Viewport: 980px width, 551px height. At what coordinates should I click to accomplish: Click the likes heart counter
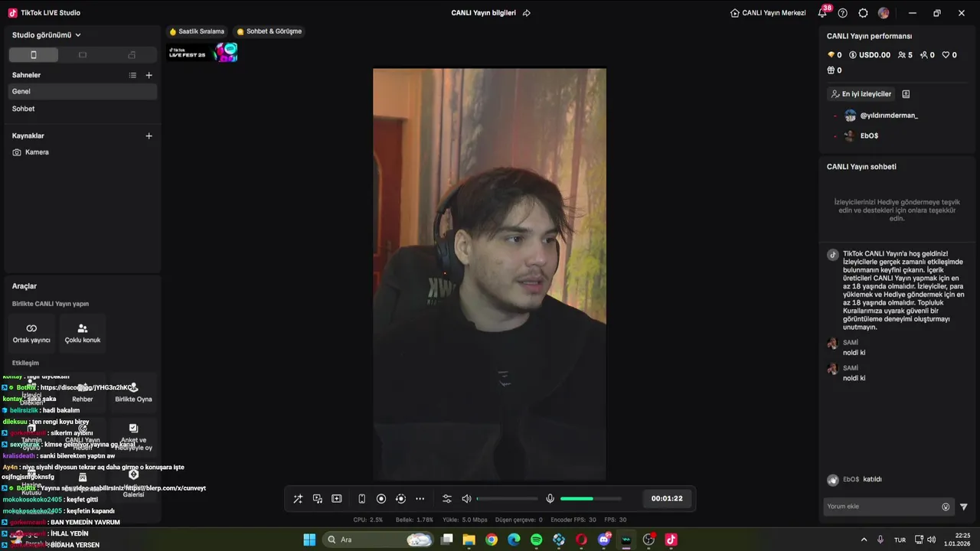tap(949, 55)
